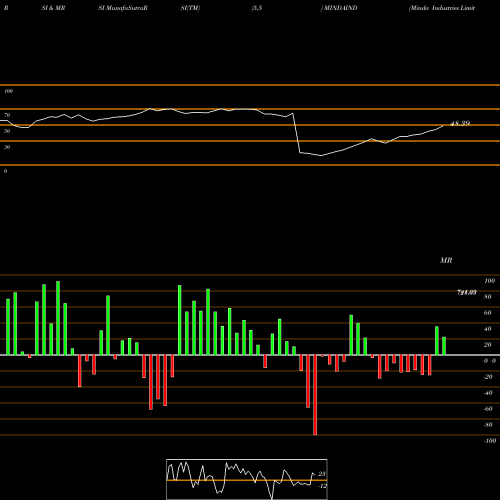The image size is (500, 500).
Task: Click the longest red bar reaching -100
Action: pyautogui.click(x=315, y=395)
